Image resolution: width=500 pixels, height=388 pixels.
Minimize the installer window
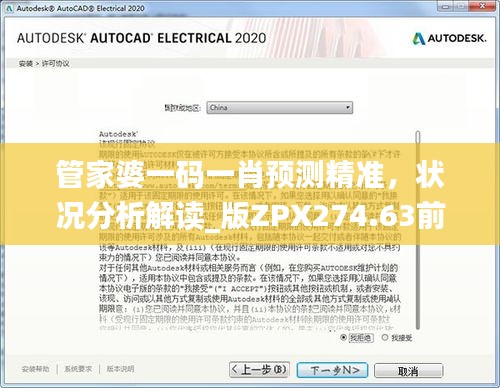click(447, 7)
